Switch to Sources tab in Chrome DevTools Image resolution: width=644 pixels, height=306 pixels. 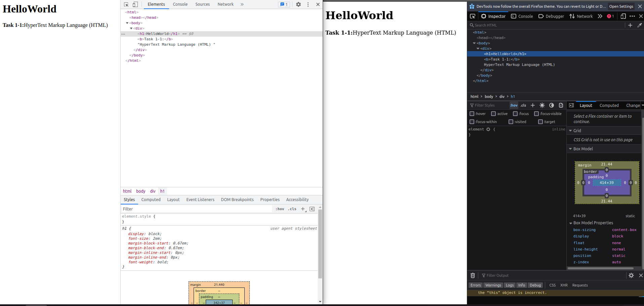(x=202, y=4)
